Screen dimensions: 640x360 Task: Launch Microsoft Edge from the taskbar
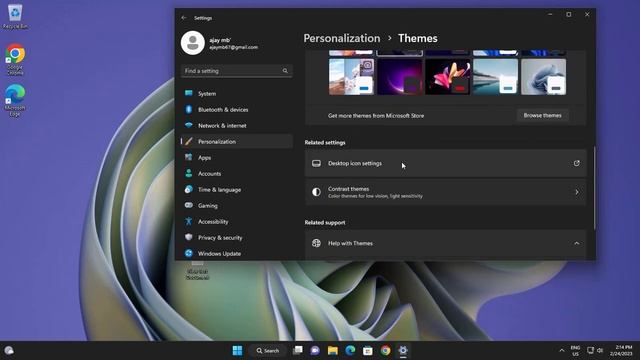[350, 351]
